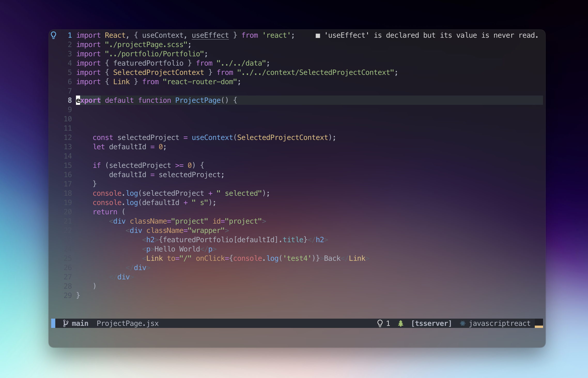Viewport: 588px width, 378px height.
Task: Click the javascriptreact filetype label
Action: tap(499, 323)
